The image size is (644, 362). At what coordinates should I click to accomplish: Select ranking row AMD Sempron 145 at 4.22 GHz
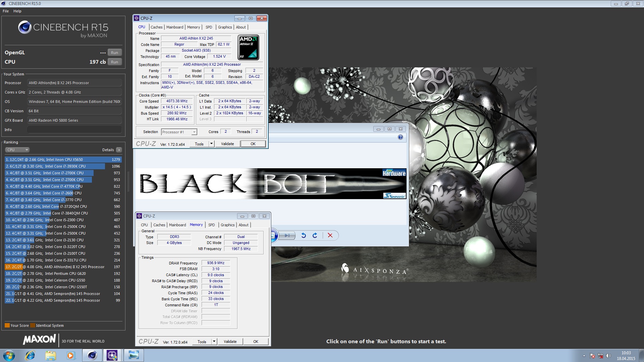tap(63, 300)
